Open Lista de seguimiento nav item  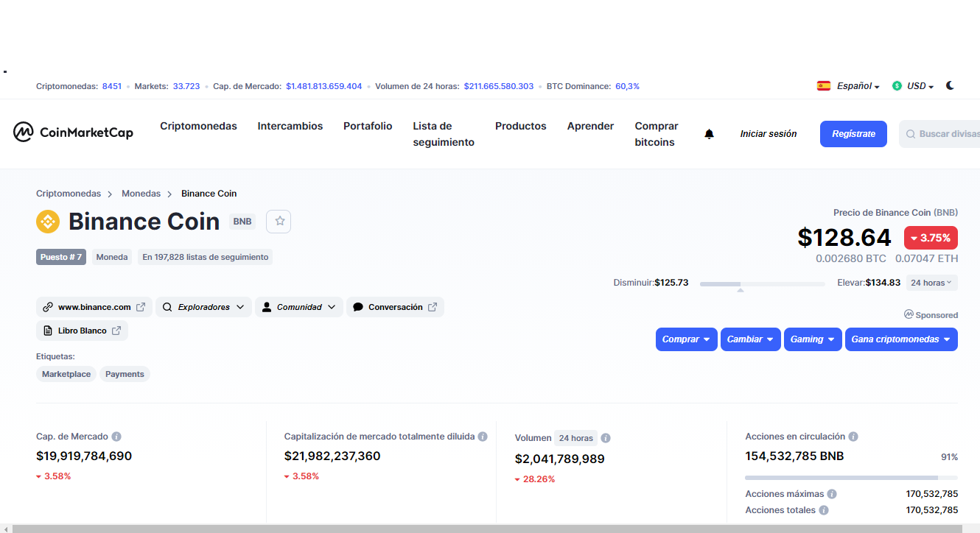(444, 134)
